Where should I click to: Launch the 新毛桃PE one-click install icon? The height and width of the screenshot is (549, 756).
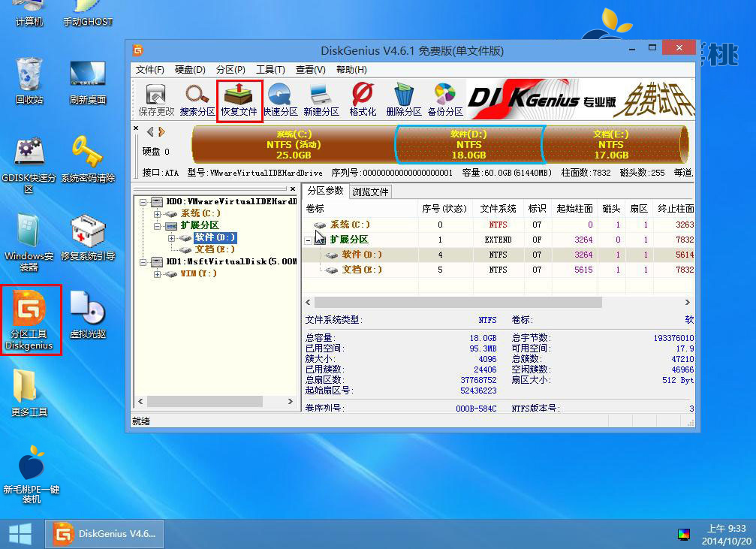point(31,475)
